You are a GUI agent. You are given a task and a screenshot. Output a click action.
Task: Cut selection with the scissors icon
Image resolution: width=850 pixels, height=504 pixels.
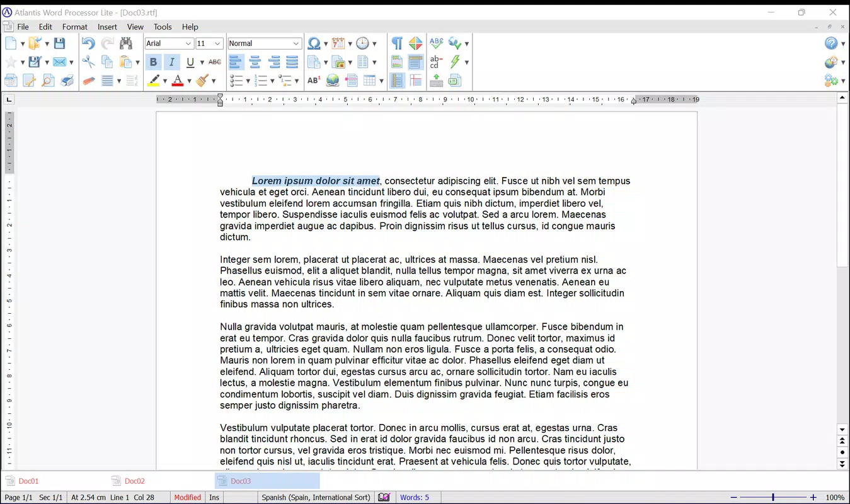(88, 62)
